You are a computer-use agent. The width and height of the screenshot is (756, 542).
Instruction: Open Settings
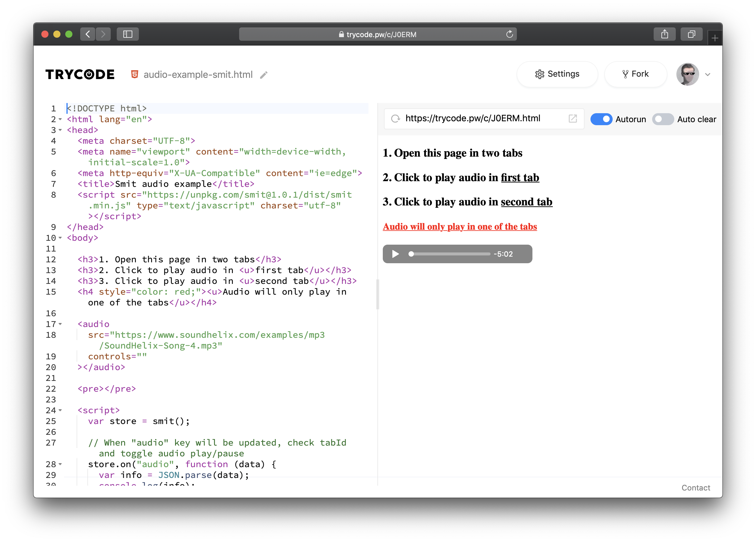tap(557, 74)
